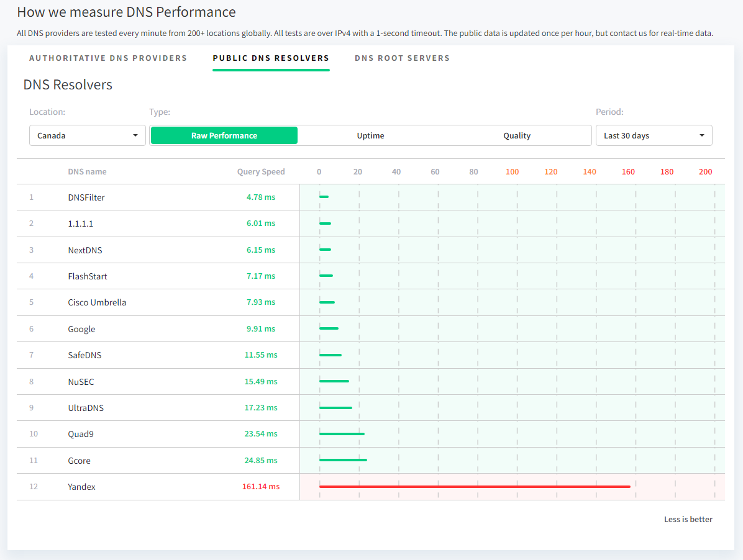Click the 7.17 ms query speed value
The image size is (743, 560).
[261, 276]
